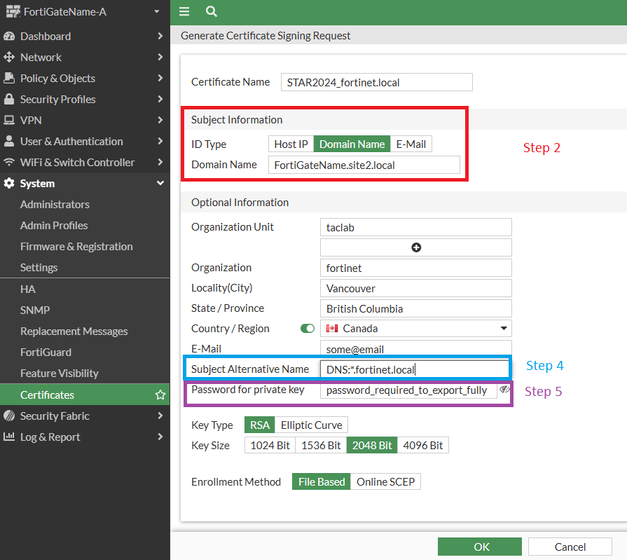Click the Locality(City) Vancouver field

pyautogui.click(x=416, y=288)
